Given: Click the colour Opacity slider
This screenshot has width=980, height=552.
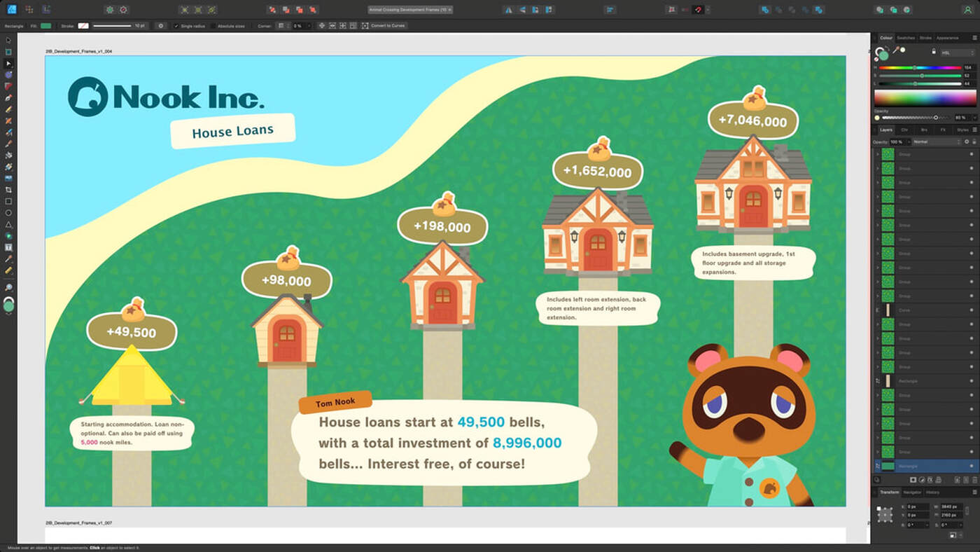Looking at the screenshot, I should [x=915, y=118].
